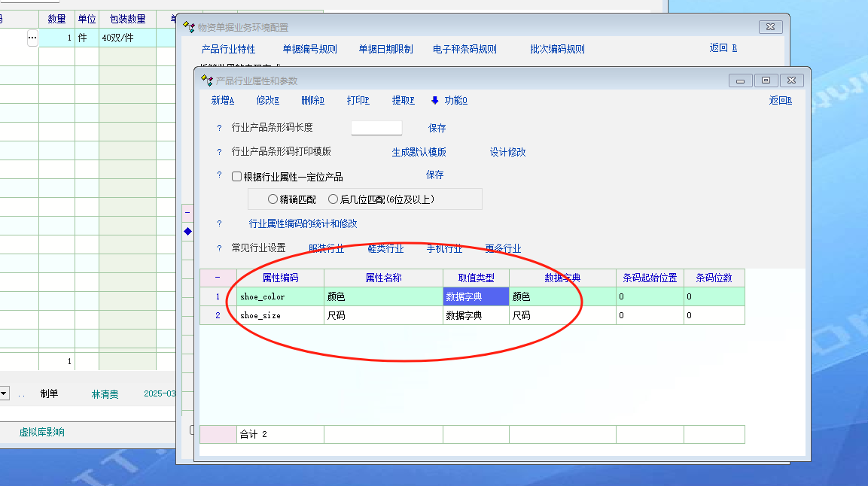
Task: Click the blue diamond row marker
Action: coord(187,232)
